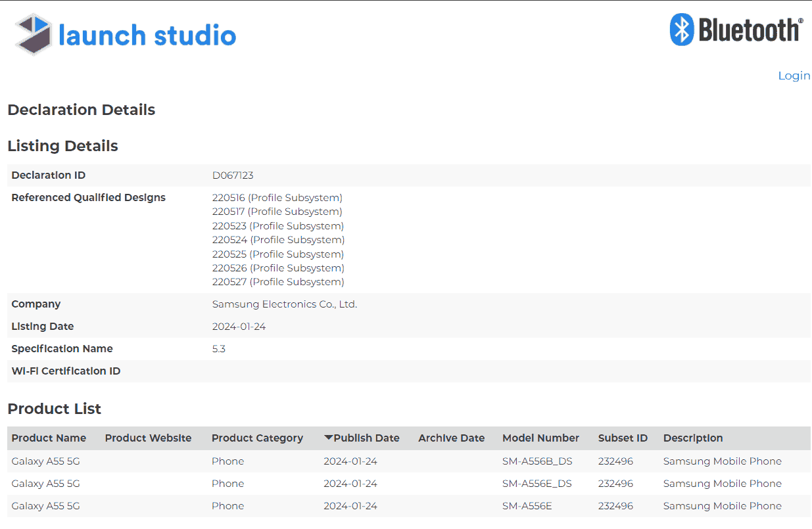Open qualified design 220516 Profile Subsystem

click(277, 198)
